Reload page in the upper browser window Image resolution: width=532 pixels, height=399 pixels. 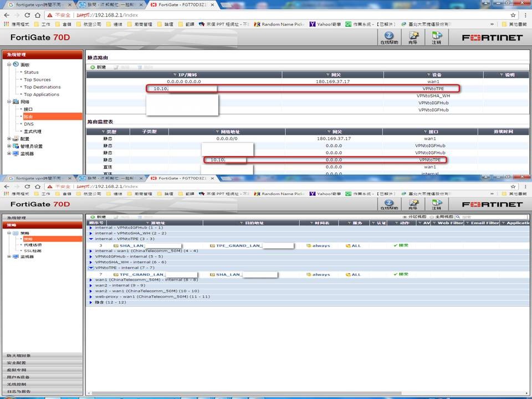point(27,15)
